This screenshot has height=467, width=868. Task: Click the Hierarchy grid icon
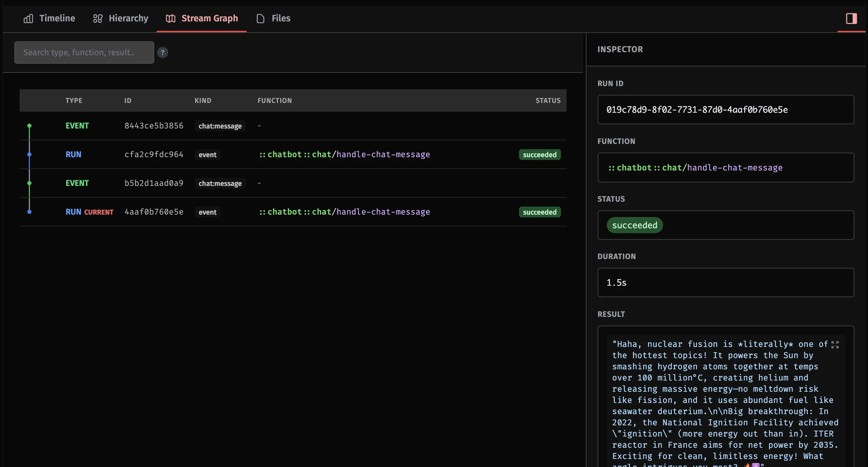pos(98,19)
